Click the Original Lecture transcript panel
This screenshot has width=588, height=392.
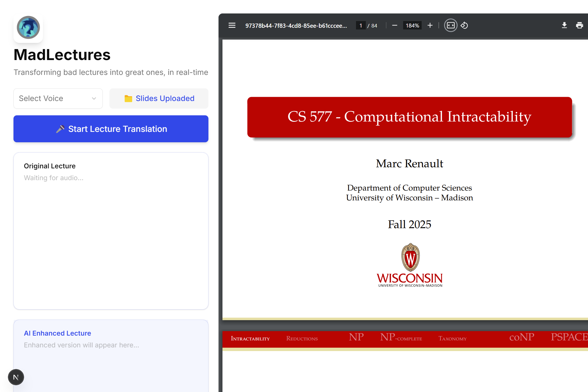tap(111, 231)
